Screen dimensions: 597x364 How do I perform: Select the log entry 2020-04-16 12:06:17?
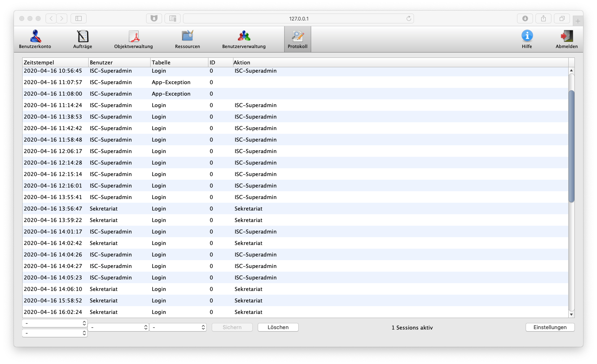295,151
